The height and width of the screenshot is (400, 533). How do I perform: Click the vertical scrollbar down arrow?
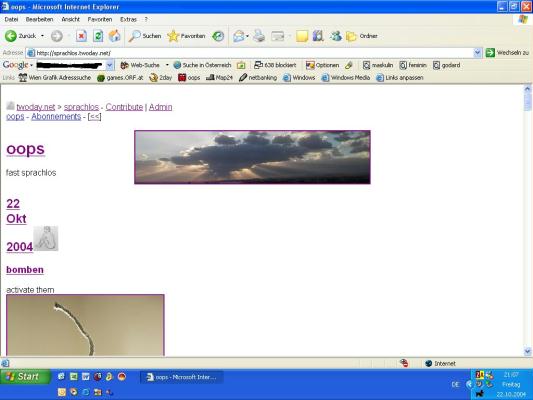click(x=527, y=351)
